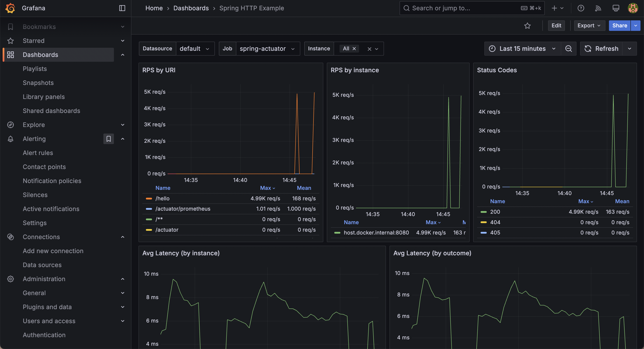644x349 pixels.
Task: Click the news feed (RSS) icon
Action: tap(598, 8)
